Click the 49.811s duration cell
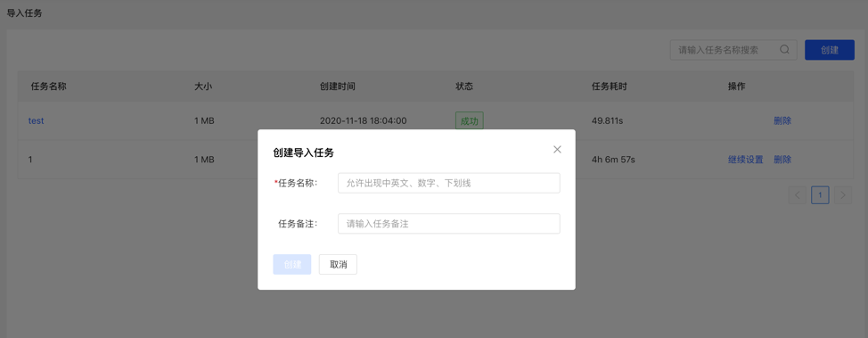This screenshot has width=868, height=338. [x=607, y=120]
